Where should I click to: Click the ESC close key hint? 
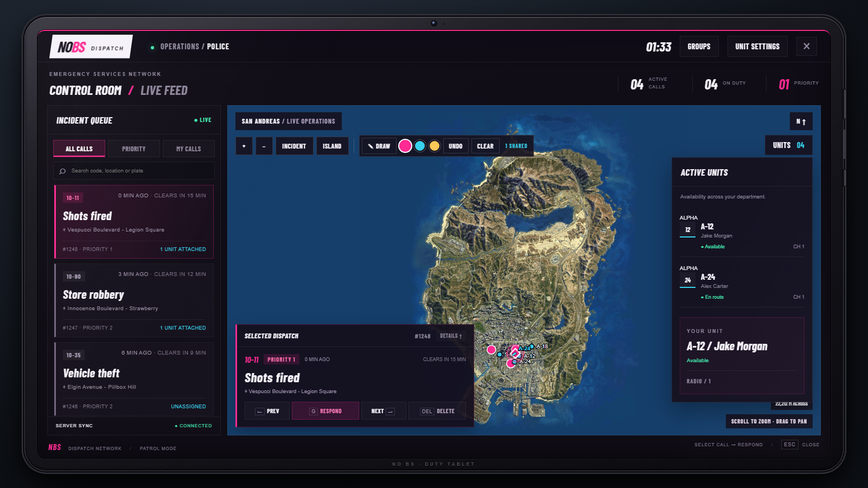click(x=789, y=445)
